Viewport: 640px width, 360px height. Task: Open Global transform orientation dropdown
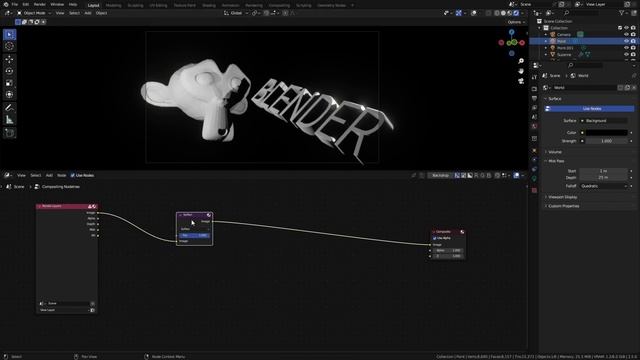click(x=236, y=13)
